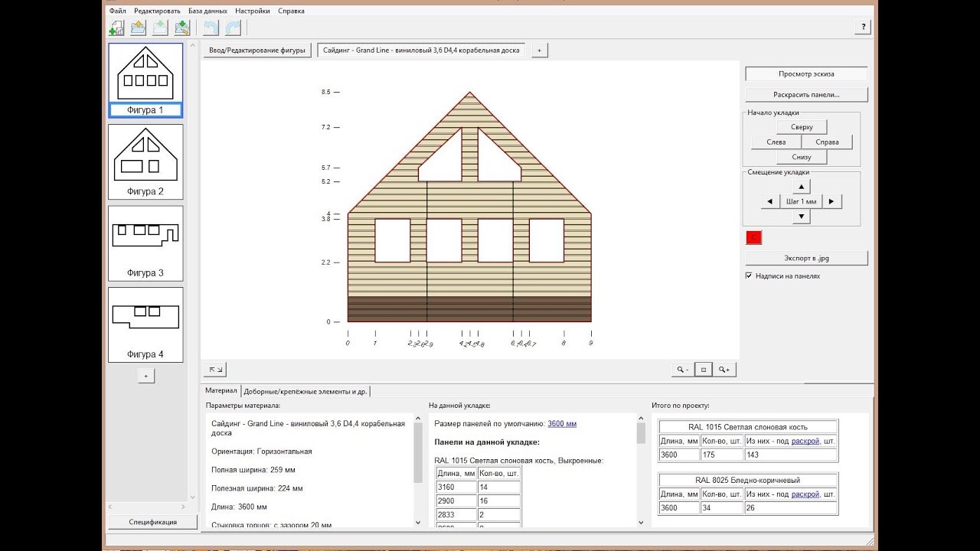Screen dimensions: 980x551
Task: Click the Ориентация: Горизонтальная text
Action: (262, 452)
